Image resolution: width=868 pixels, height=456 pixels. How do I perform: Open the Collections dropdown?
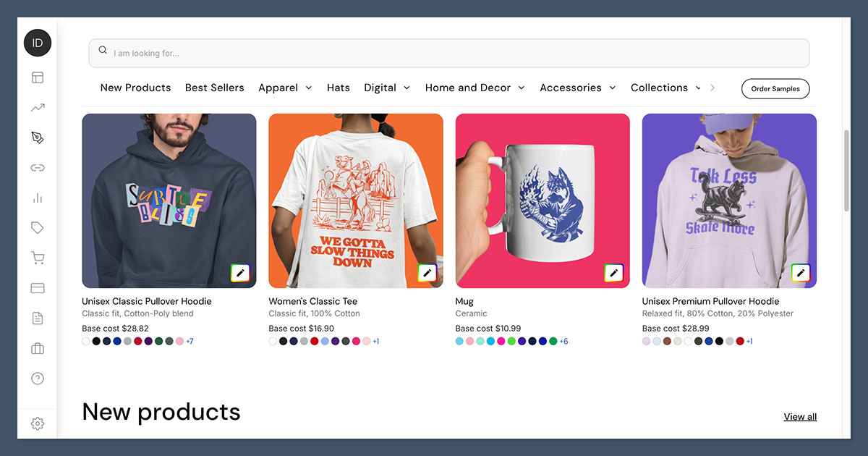(665, 88)
